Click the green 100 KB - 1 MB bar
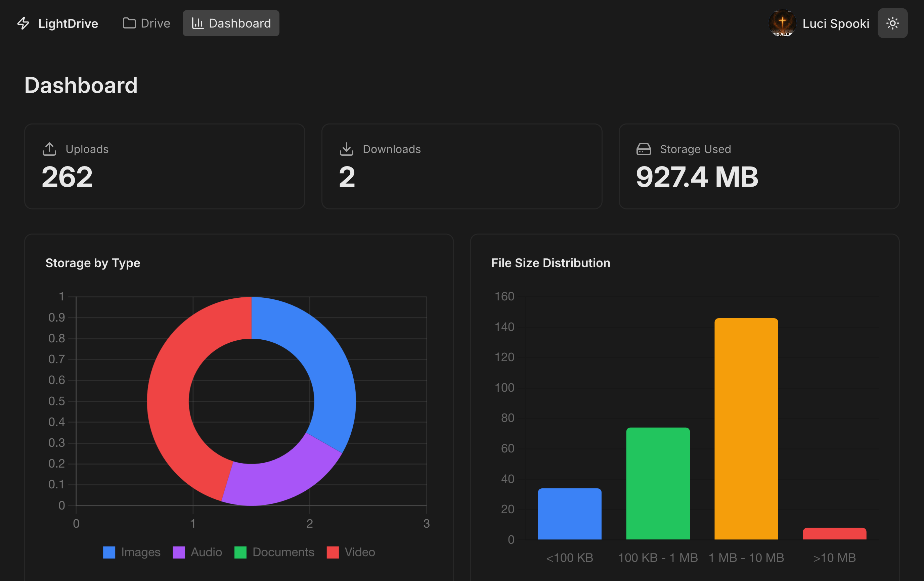Screen dimensions: 924x581 click(658, 484)
